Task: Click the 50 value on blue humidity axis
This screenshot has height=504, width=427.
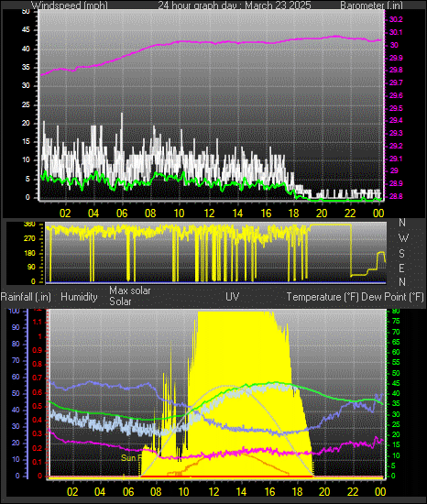Action: click(x=16, y=393)
